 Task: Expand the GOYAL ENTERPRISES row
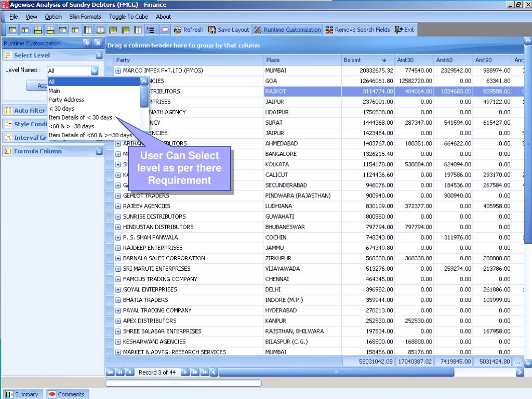tap(118, 290)
